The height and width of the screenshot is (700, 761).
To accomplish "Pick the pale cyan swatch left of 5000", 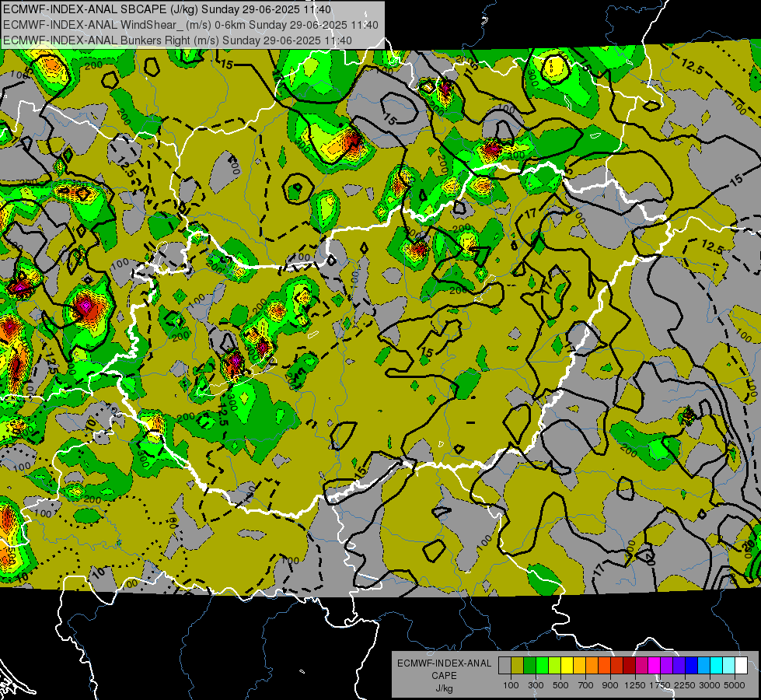I will coord(728,666).
